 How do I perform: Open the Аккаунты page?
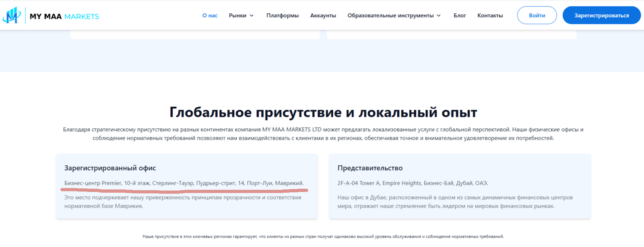[323, 15]
